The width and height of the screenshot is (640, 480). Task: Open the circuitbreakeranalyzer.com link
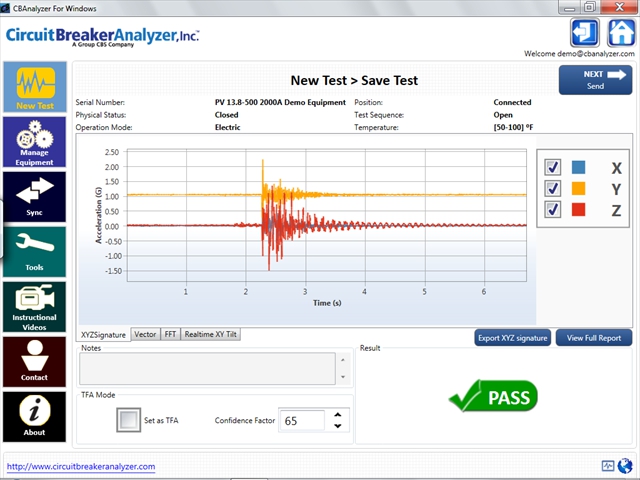click(x=81, y=467)
